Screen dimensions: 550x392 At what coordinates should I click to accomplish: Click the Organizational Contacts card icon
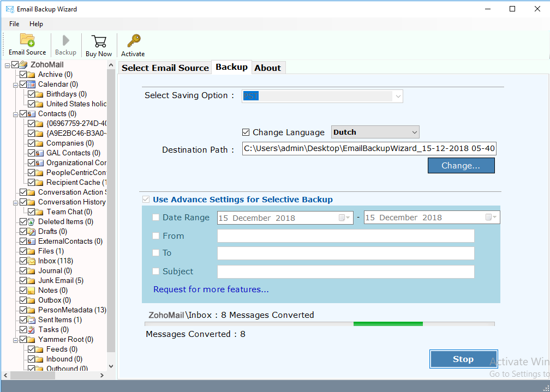(x=40, y=162)
